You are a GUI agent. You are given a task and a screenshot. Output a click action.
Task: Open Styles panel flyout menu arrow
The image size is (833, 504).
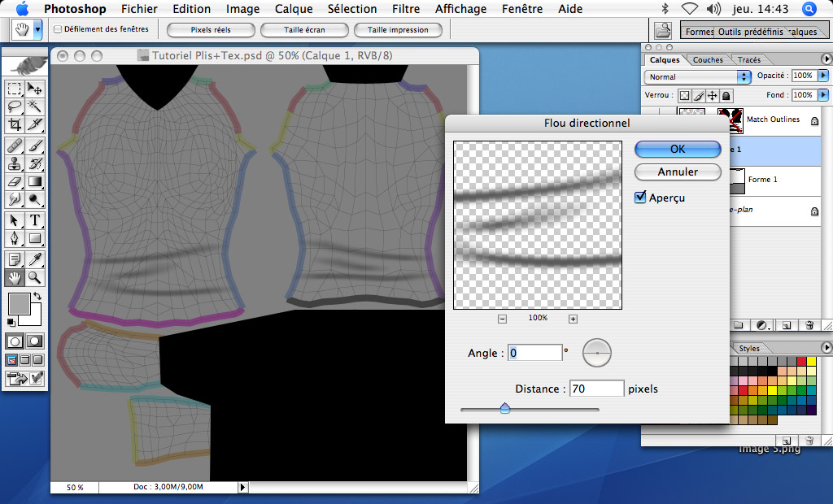[826, 347]
